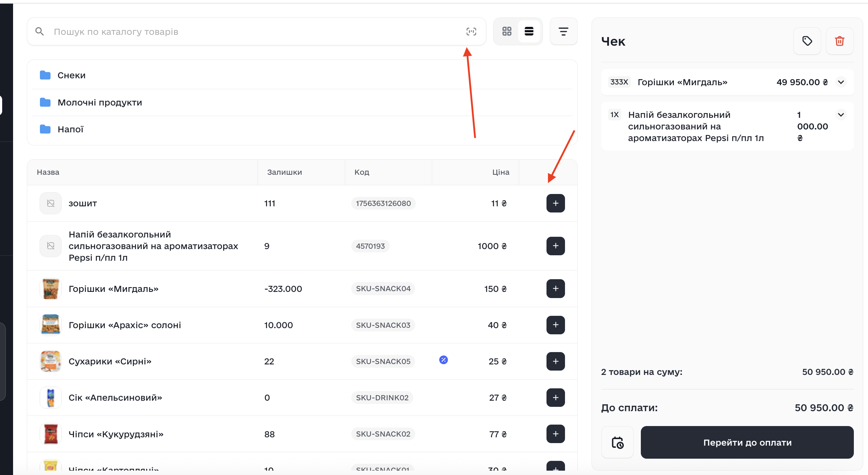Switch to grid view layout
868x475 pixels.
507,32
